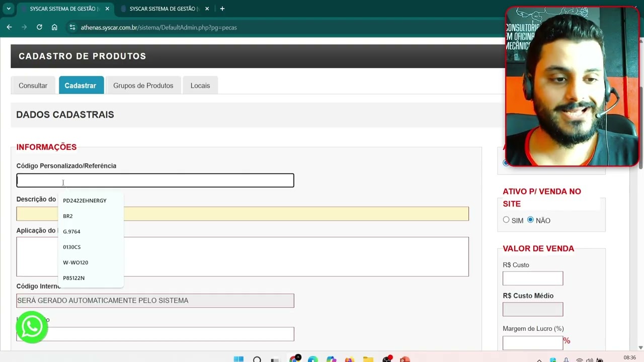644x362 pixels.
Task: Focus the Código Personalizado/Referência field
Action: [x=155, y=180]
